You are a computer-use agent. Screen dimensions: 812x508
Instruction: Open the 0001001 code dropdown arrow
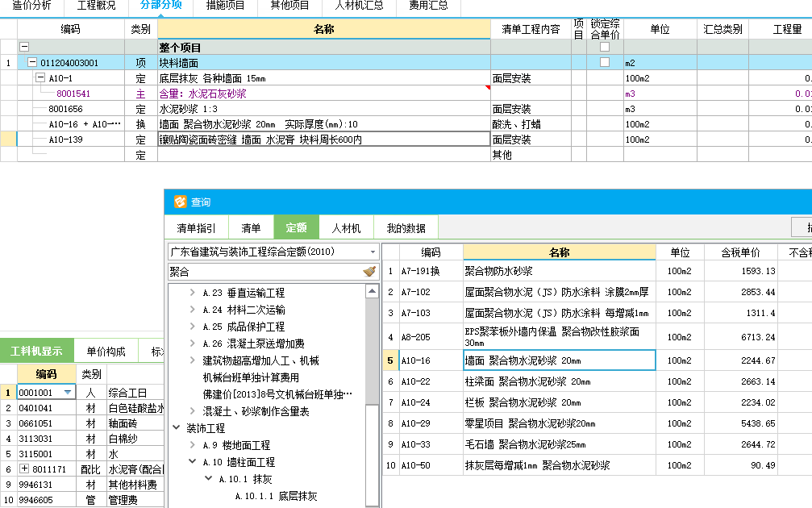point(68,393)
